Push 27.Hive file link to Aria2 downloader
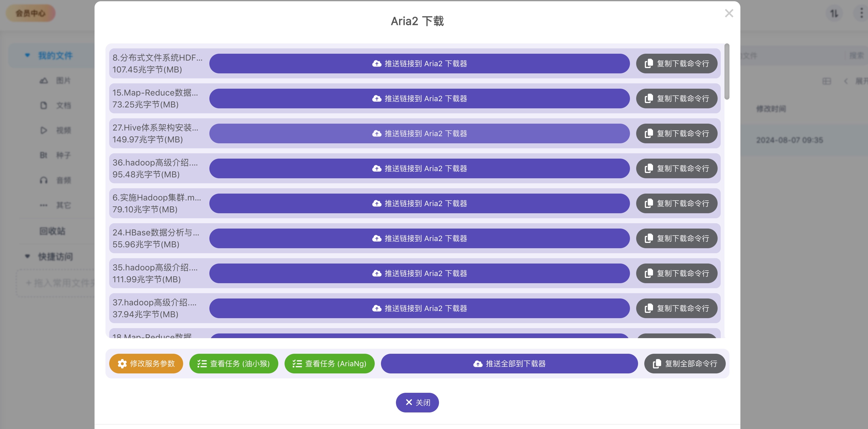The width and height of the screenshot is (868, 429). (x=419, y=134)
